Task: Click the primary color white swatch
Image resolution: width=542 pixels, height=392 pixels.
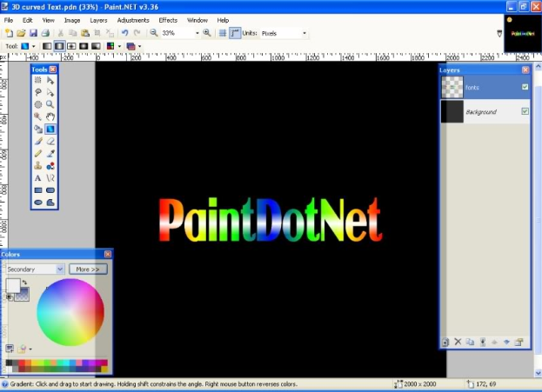Action: 13,286
